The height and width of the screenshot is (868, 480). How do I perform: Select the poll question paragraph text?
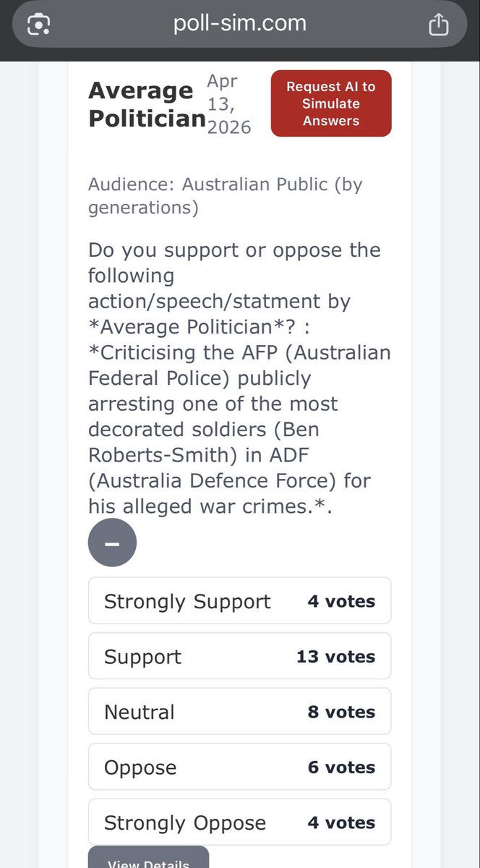(239, 378)
